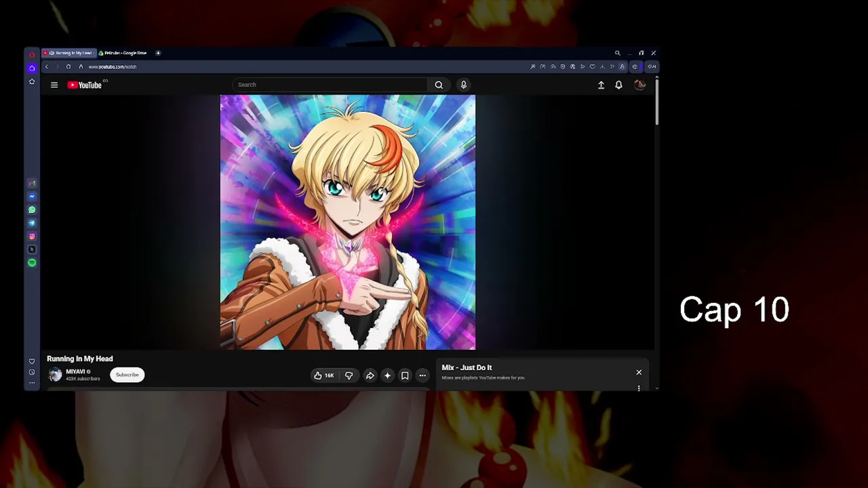Switch to the Running In My Head tab
Screen dimensions: 868x488
(x=68, y=53)
